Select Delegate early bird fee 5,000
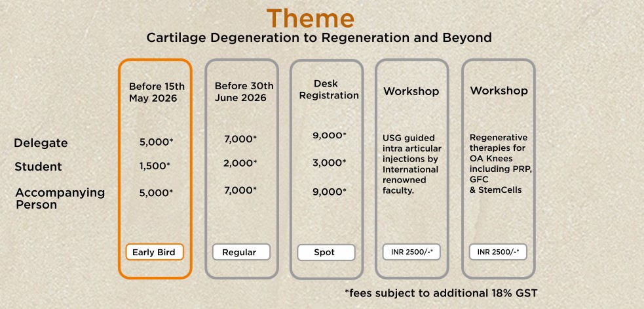 pos(156,142)
